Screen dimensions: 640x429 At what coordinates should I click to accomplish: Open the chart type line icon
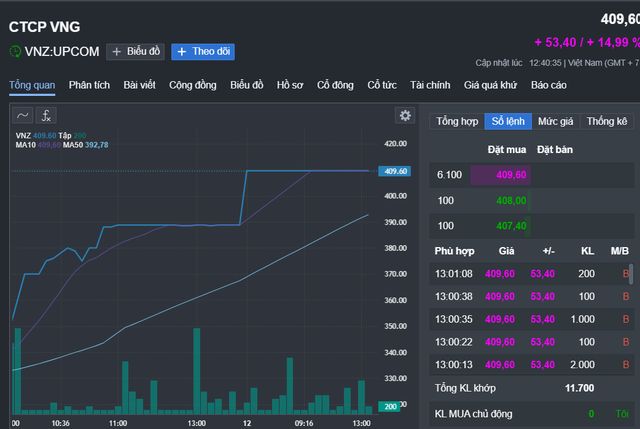(x=23, y=115)
